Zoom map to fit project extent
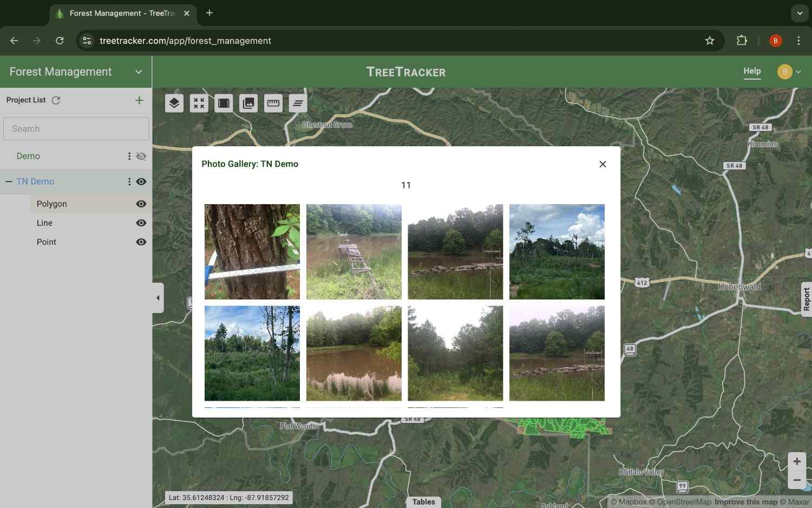Viewport: 812px width, 508px height. coord(199,103)
